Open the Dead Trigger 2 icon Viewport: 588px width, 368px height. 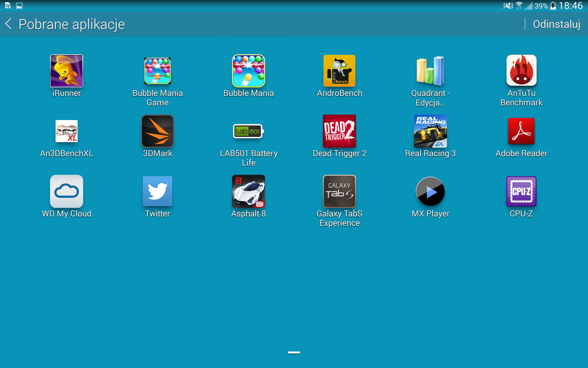coord(339,131)
